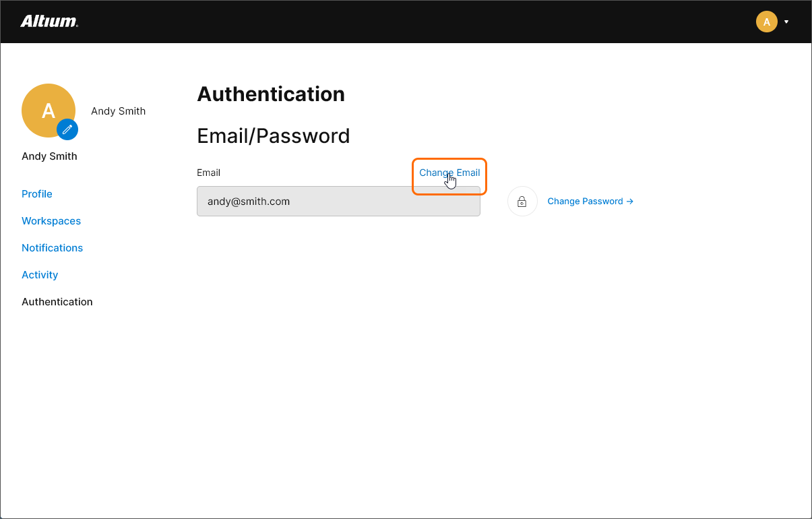Go to the Workspaces page
The width and height of the screenshot is (812, 519).
51,221
